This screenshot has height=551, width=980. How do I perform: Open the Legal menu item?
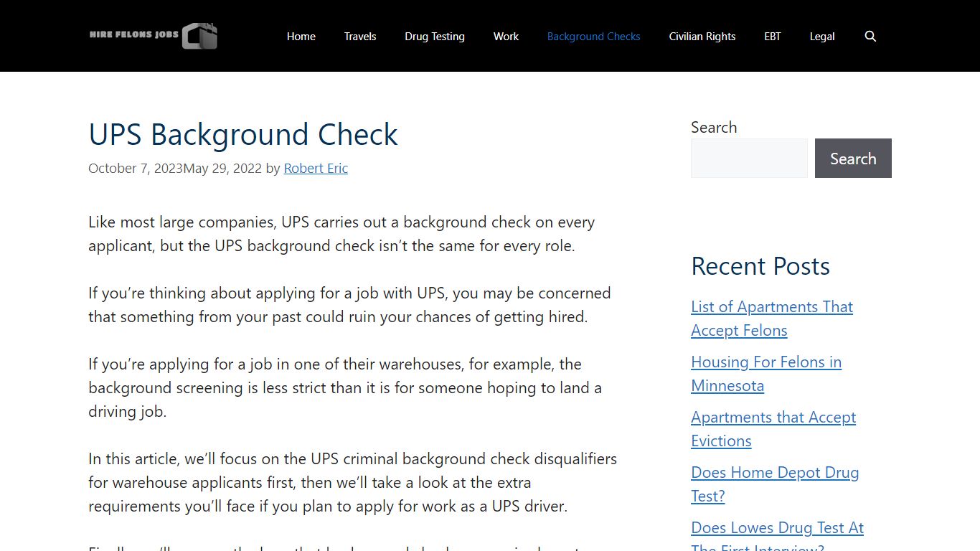click(x=822, y=36)
